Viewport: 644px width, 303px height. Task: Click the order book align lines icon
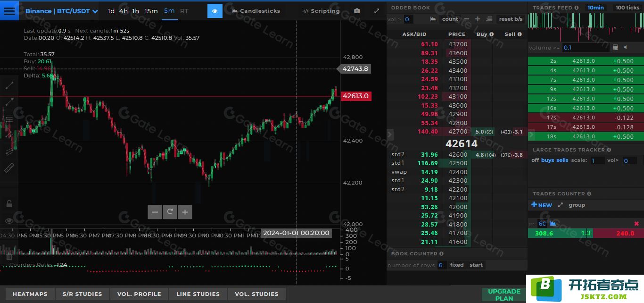pos(489,19)
